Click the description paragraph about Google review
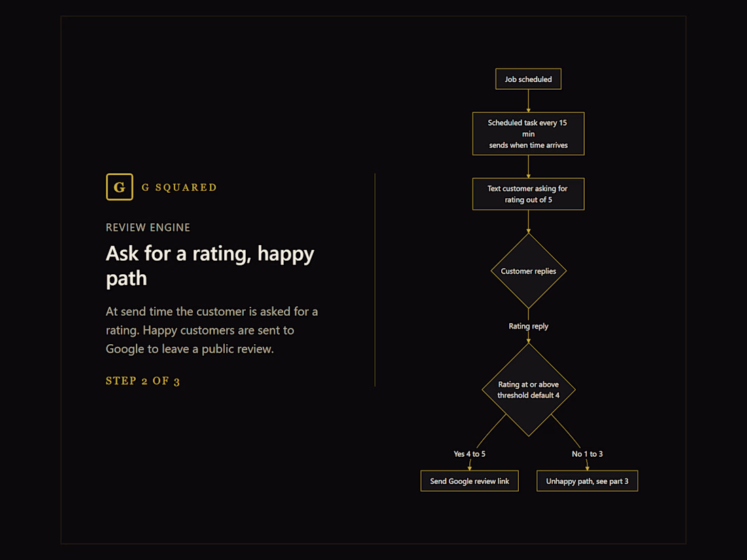This screenshot has height=560, width=747. [x=212, y=330]
